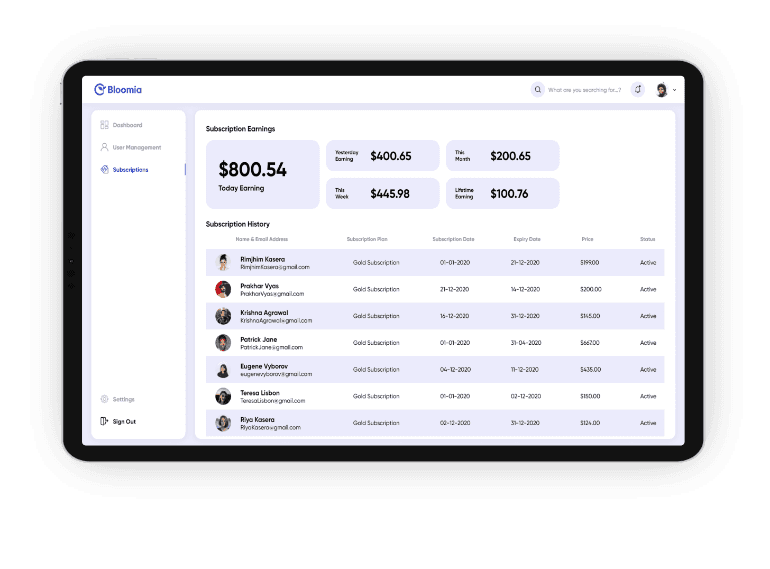Click the search magnifier icon
The width and height of the screenshot is (770, 569).
(x=538, y=90)
